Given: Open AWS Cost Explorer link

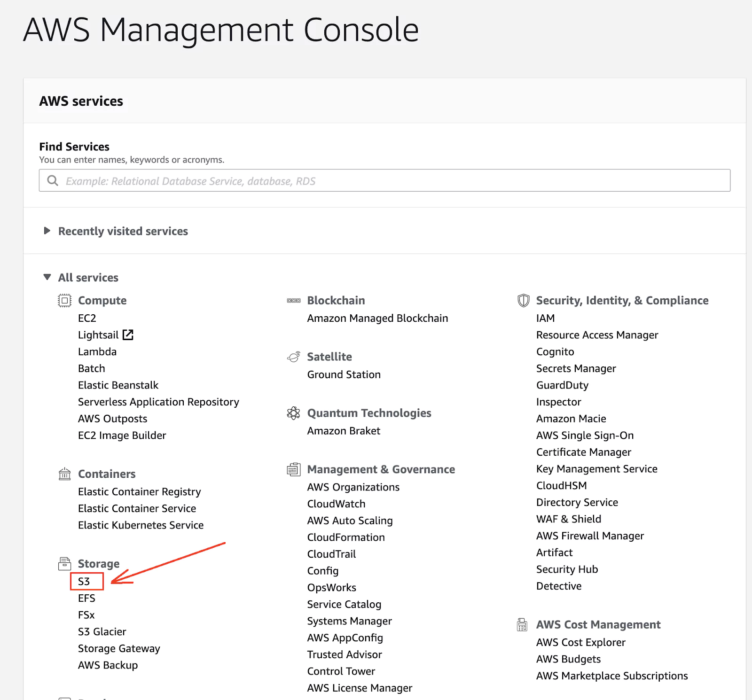Looking at the screenshot, I should pyautogui.click(x=581, y=642).
